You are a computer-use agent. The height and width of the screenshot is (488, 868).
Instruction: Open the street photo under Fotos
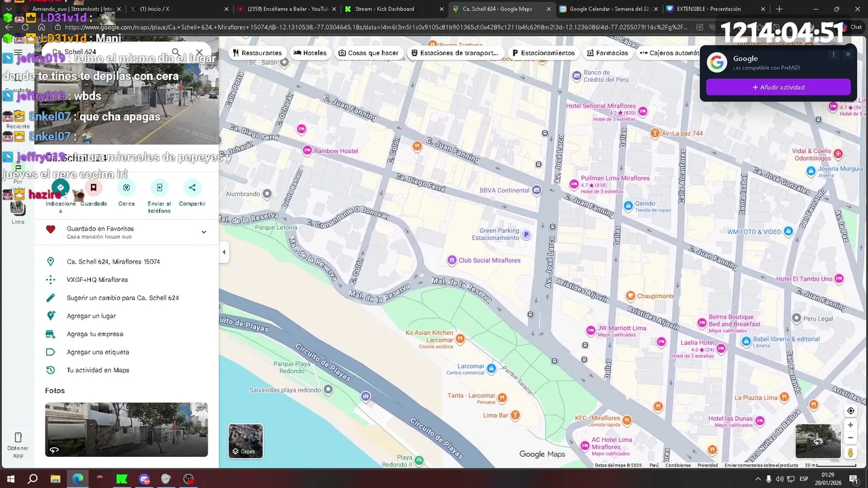(x=126, y=430)
